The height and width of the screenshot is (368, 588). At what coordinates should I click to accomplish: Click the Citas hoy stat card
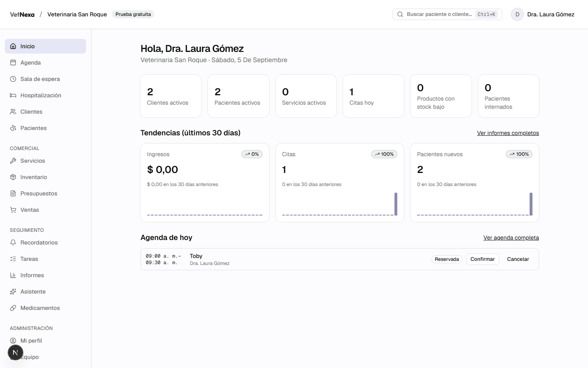click(373, 96)
